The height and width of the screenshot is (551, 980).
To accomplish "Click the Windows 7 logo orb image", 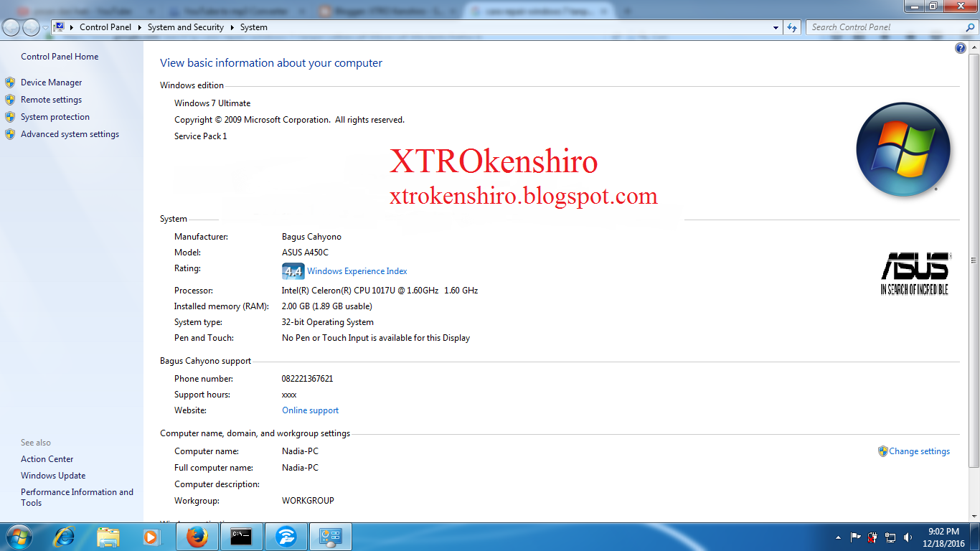I will click(x=903, y=149).
